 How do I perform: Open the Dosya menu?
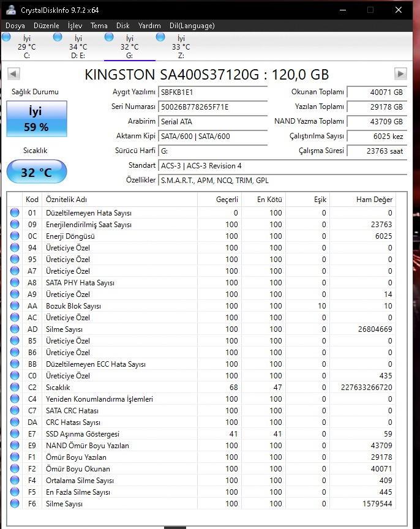tap(15, 26)
